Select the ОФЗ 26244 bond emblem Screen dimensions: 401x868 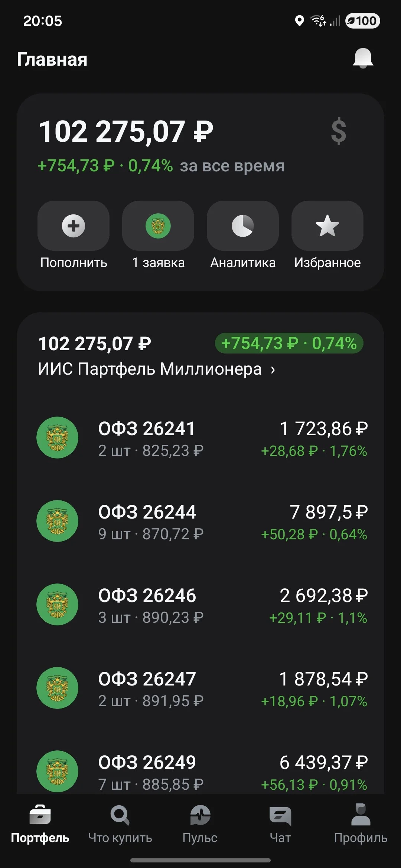point(57,521)
